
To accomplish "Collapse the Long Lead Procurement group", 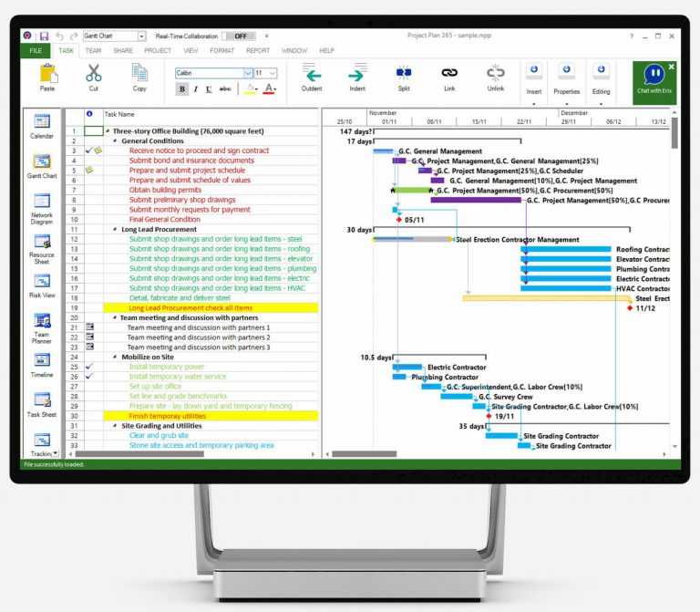I will point(115,229).
